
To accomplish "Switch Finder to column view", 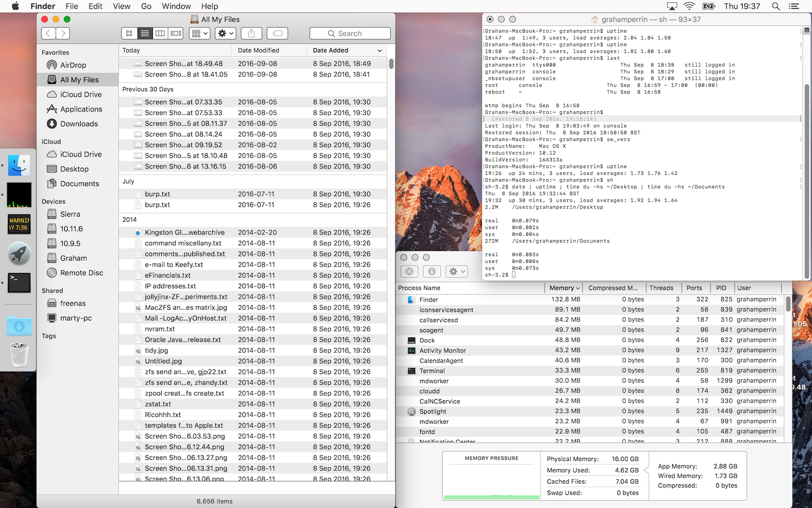I will (x=160, y=33).
